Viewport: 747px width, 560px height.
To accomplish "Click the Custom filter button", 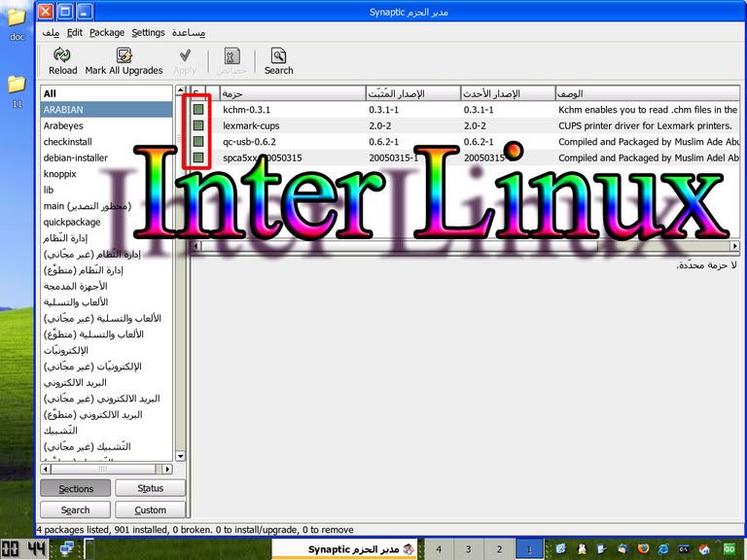I will [x=150, y=510].
